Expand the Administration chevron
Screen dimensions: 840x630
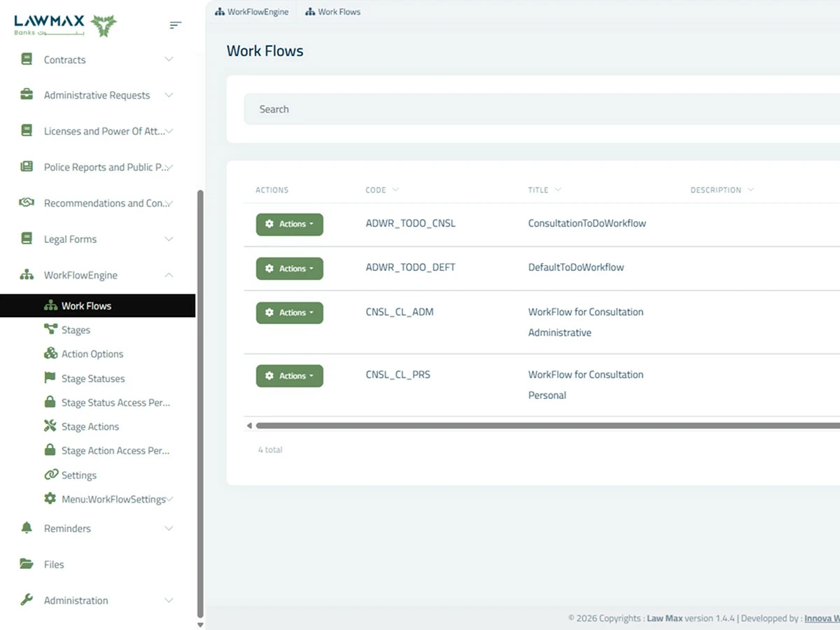(x=169, y=600)
